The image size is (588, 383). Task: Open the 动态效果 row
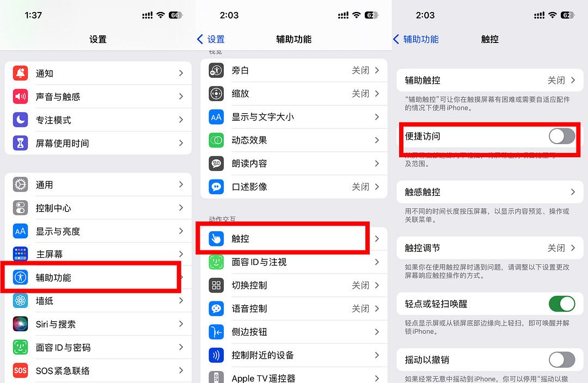(x=294, y=140)
